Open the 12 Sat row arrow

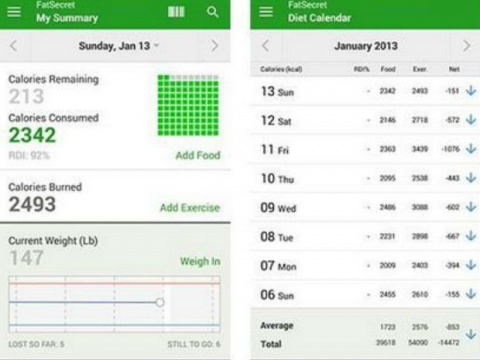[471, 119]
